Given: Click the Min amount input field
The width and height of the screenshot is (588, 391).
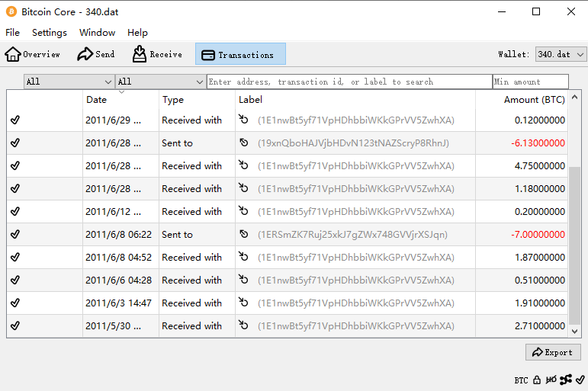Looking at the screenshot, I should 530,82.
